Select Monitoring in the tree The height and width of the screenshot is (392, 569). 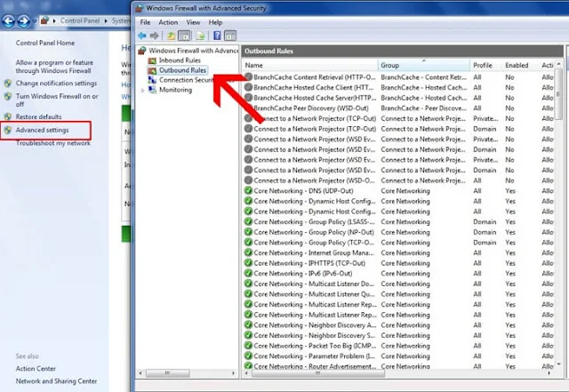point(176,90)
